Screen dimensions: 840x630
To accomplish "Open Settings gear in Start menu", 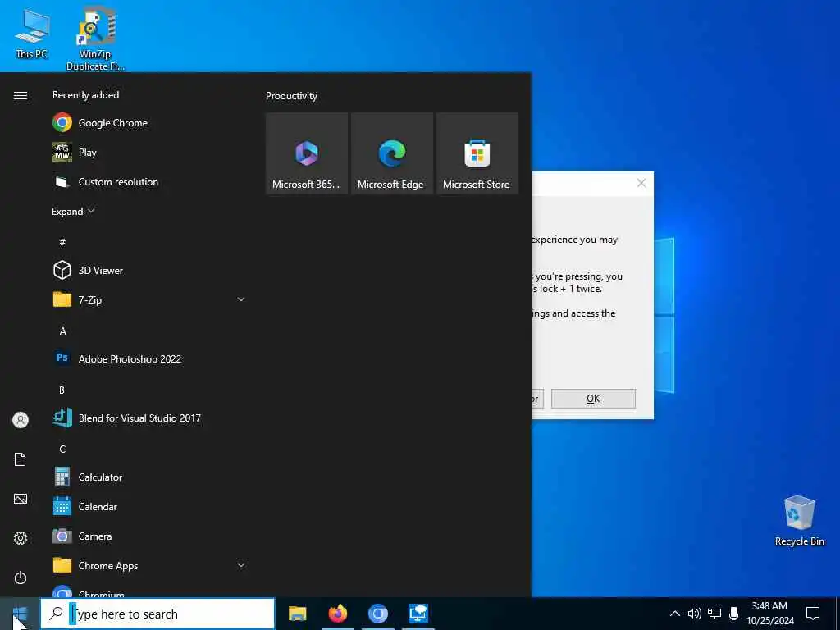I will (x=21, y=538).
